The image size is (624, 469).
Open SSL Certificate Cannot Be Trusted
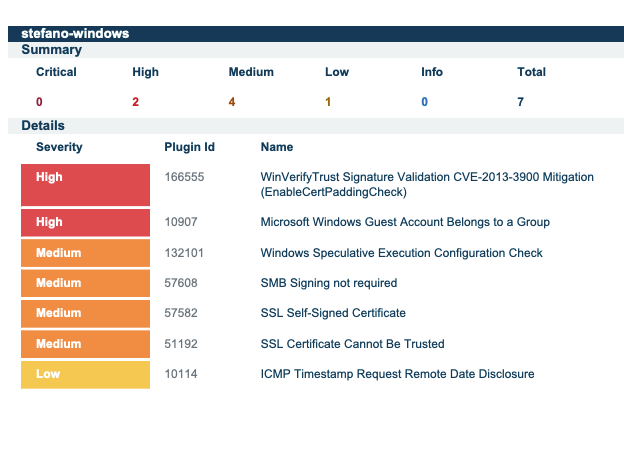pos(352,344)
